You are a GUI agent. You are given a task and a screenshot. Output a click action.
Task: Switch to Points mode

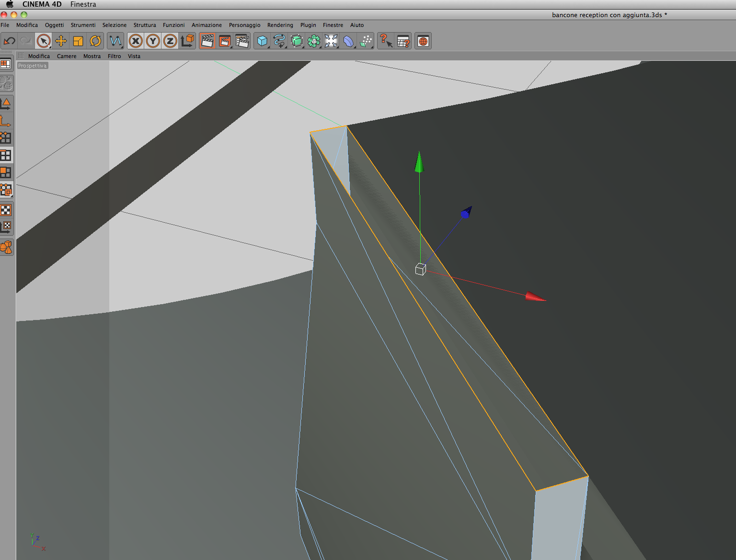pos(6,137)
